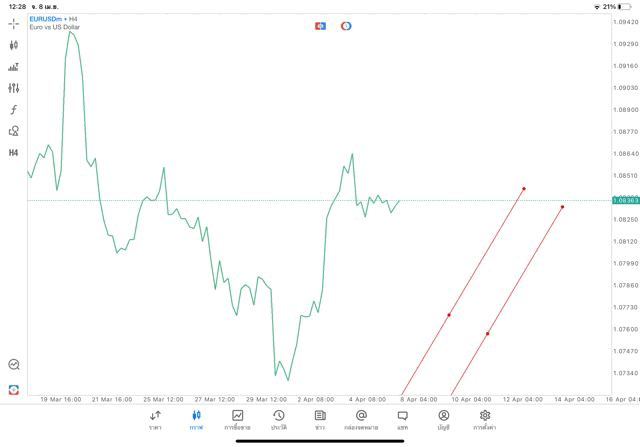This screenshot has width=640, height=447.
Task: Switch to the การซื้อขาย trade tab
Action: coord(238,420)
